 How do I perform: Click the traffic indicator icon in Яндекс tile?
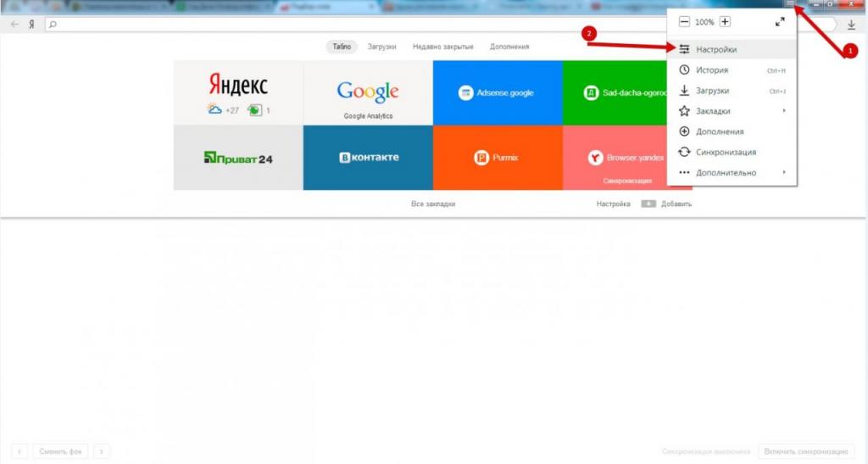click(x=254, y=109)
